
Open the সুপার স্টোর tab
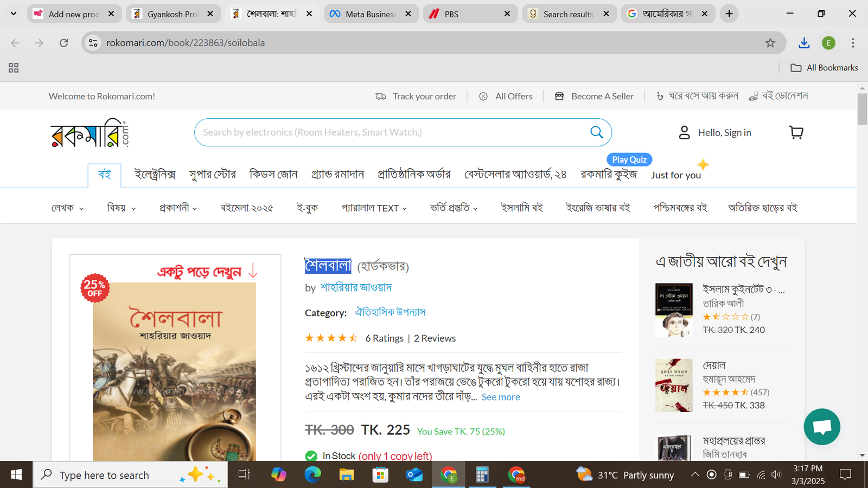coord(212,175)
